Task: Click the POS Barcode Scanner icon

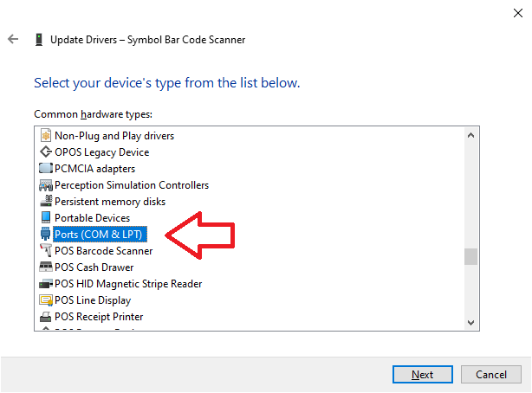Action: (x=46, y=250)
